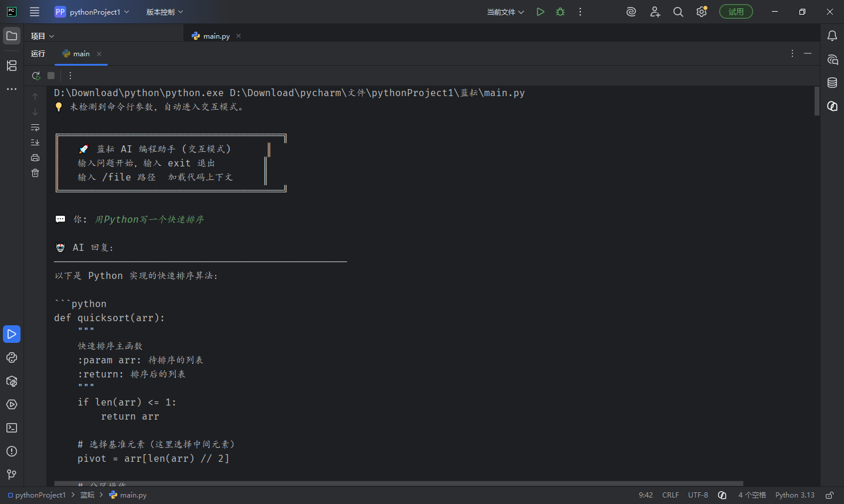Click the vertical console scrollbar thumb
The height and width of the screenshot is (504, 844).
pos(817,101)
